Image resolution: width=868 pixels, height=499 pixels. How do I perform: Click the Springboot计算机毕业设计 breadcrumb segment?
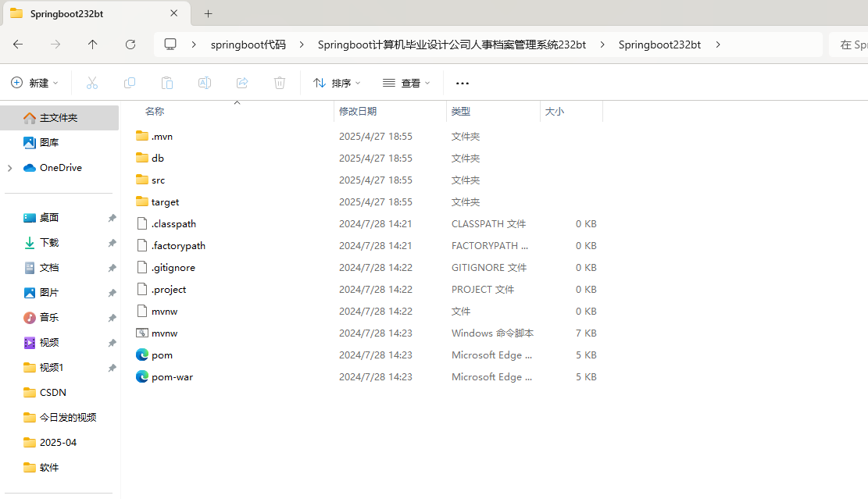point(452,45)
